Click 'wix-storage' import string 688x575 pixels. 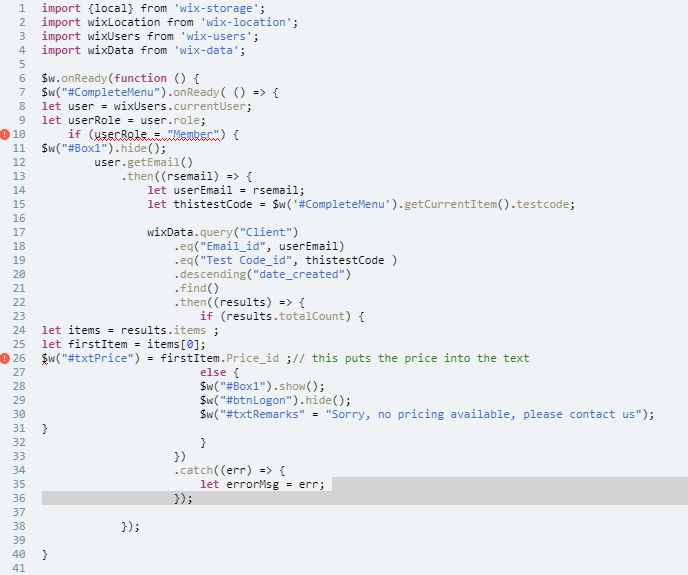point(216,8)
